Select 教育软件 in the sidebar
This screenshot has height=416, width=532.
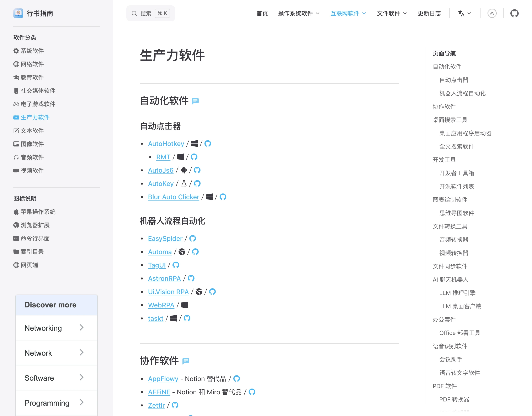point(28,77)
